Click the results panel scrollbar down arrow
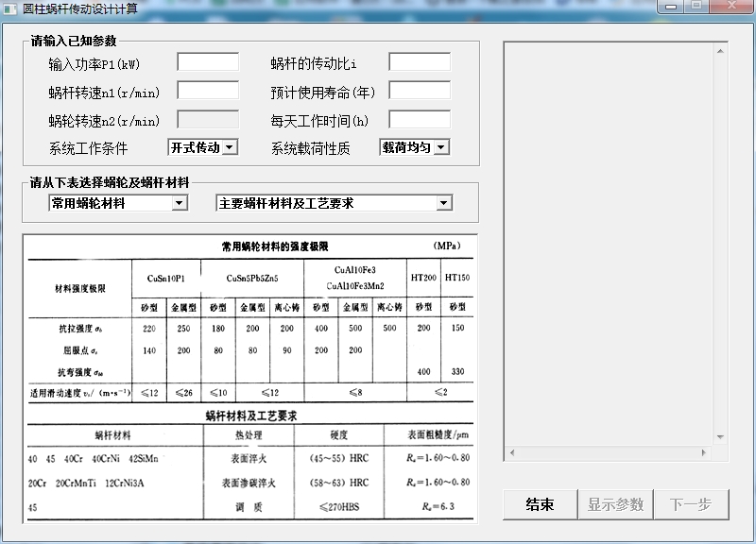 [x=720, y=435]
